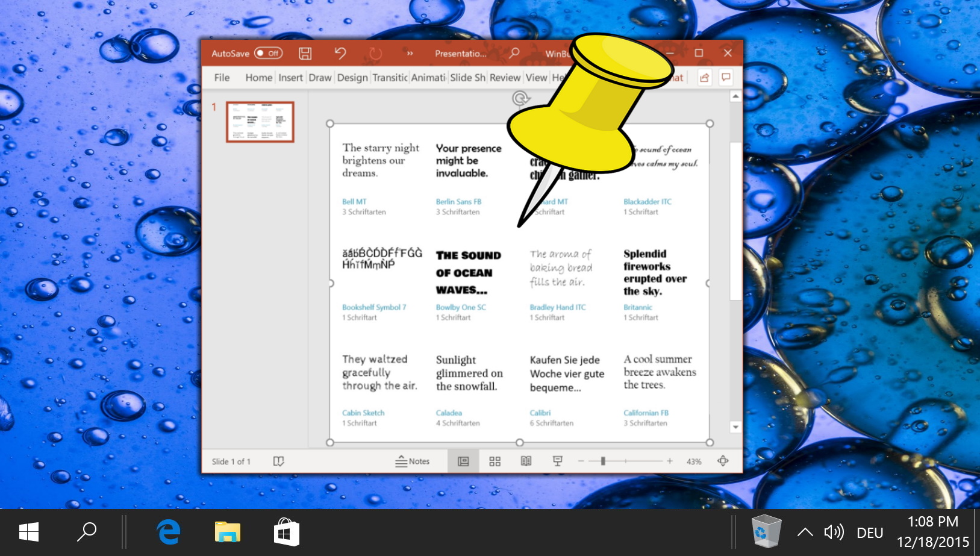
Task: Click the Redo arrow icon
Action: click(x=375, y=53)
